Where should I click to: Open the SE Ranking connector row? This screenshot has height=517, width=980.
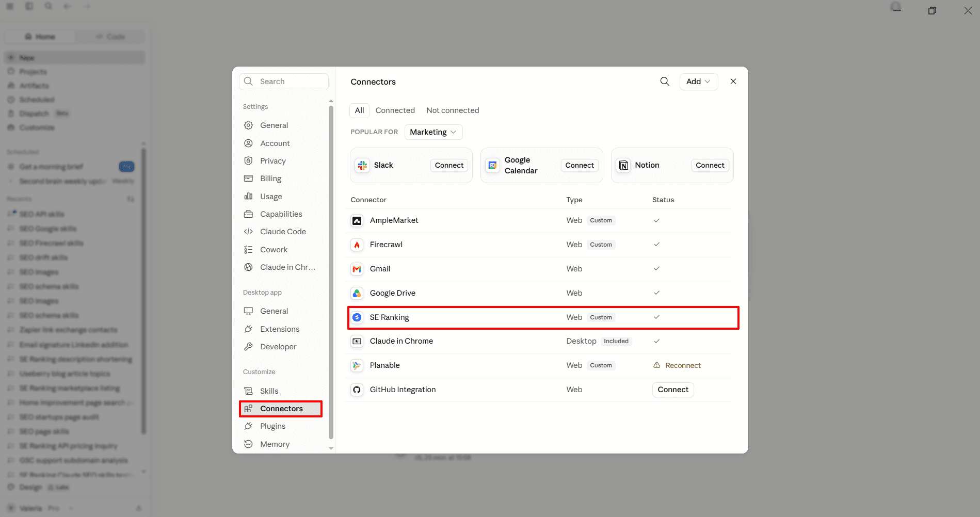(538, 317)
